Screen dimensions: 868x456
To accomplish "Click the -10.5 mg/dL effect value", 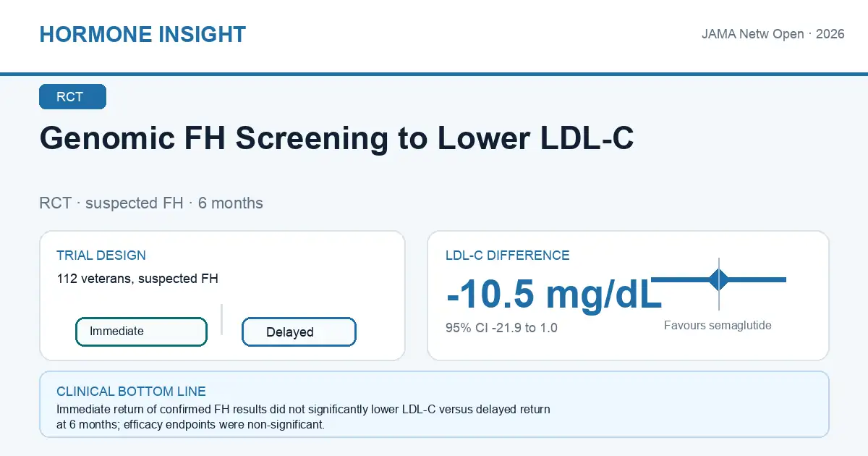I will click(554, 294).
